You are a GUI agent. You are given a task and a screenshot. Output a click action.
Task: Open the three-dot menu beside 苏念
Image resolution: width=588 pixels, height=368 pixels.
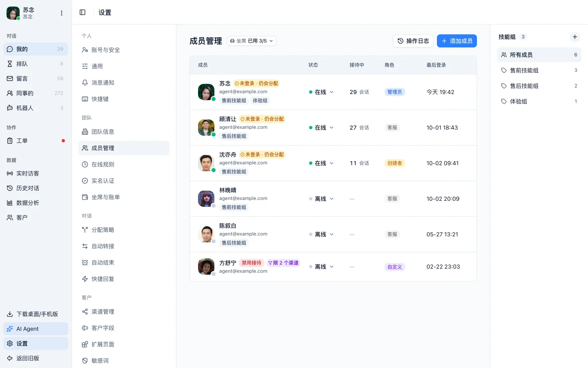[x=62, y=13]
